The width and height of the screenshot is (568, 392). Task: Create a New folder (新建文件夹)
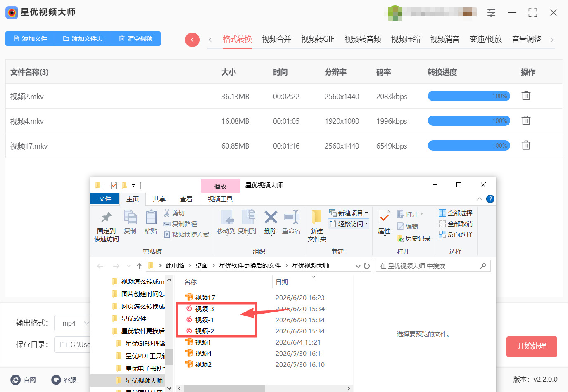click(317, 227)
